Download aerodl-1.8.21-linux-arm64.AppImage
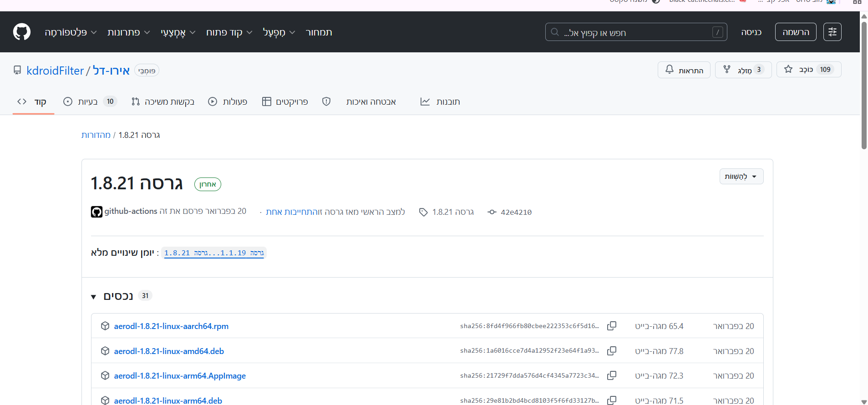This screenshot has height=405, width=868. point(180,376)
